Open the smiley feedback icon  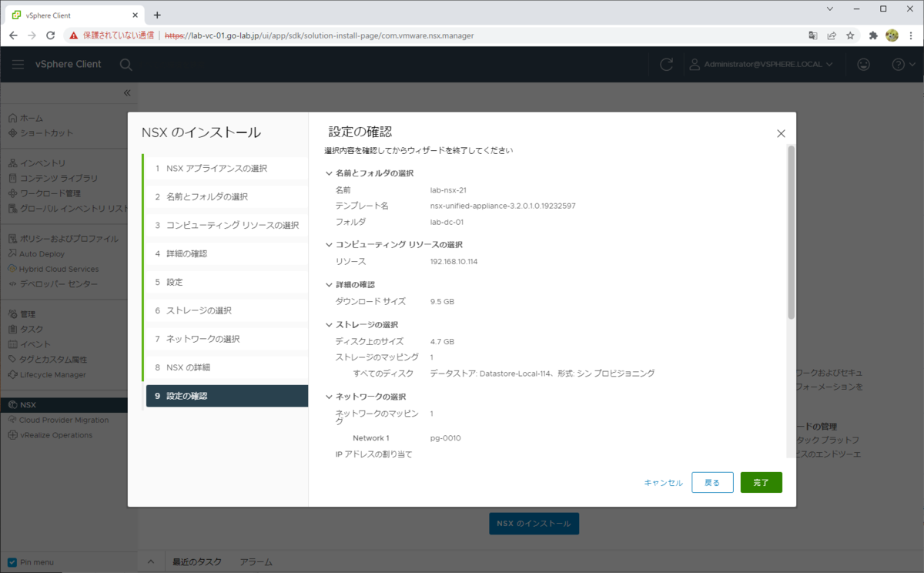point(864,65)
